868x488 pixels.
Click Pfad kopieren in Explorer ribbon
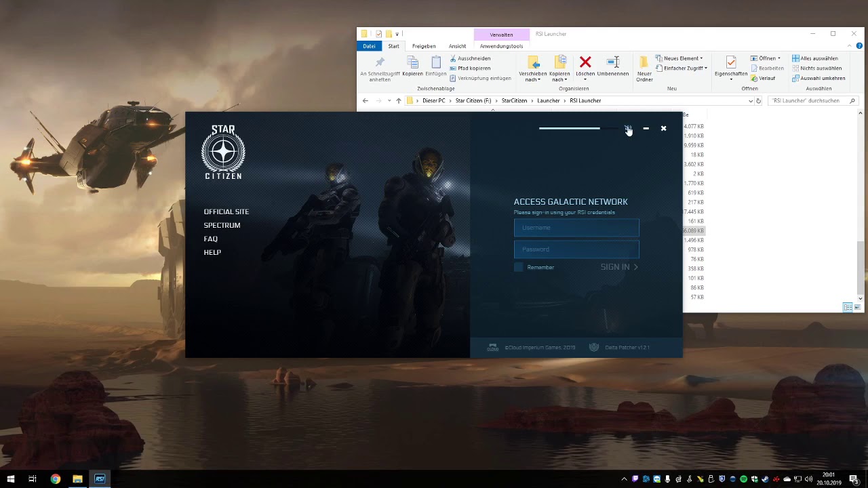click(x=470, y=68)
